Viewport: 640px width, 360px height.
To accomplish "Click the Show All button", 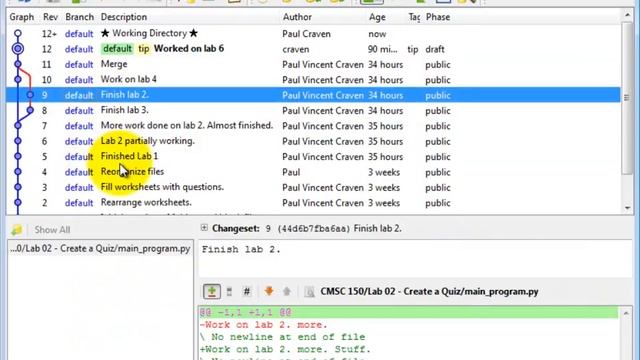I will pyautogui.click(x=52, y=230).
